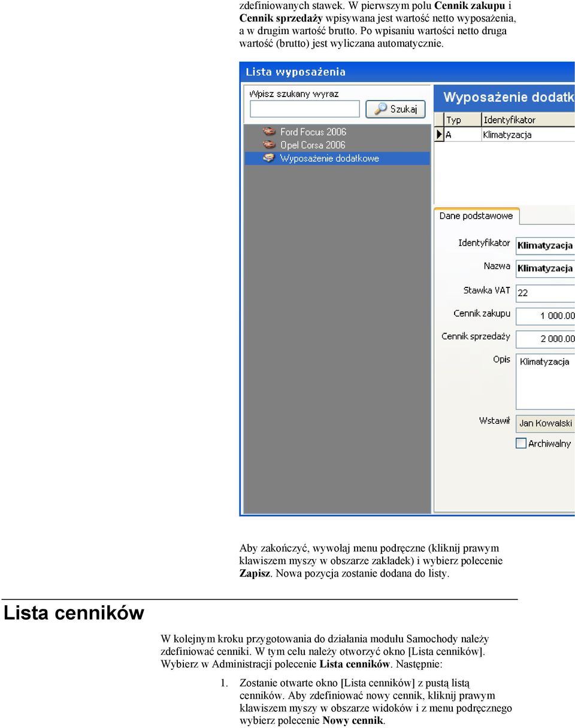Click the magnifier icon on Szukaj button
The height and width of the screenshot is (728, 575).
[x=380, y=109]
